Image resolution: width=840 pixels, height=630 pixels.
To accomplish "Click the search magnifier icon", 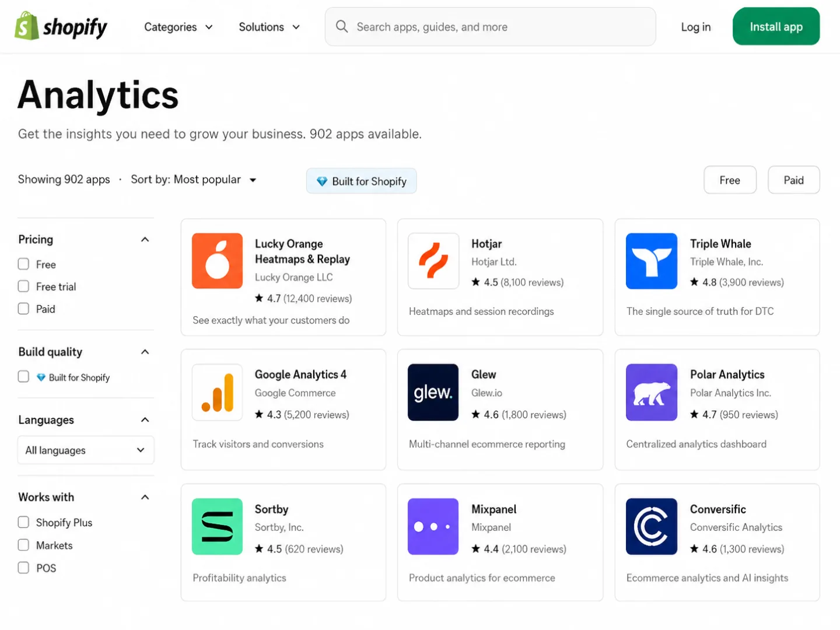I will (342, 27).
